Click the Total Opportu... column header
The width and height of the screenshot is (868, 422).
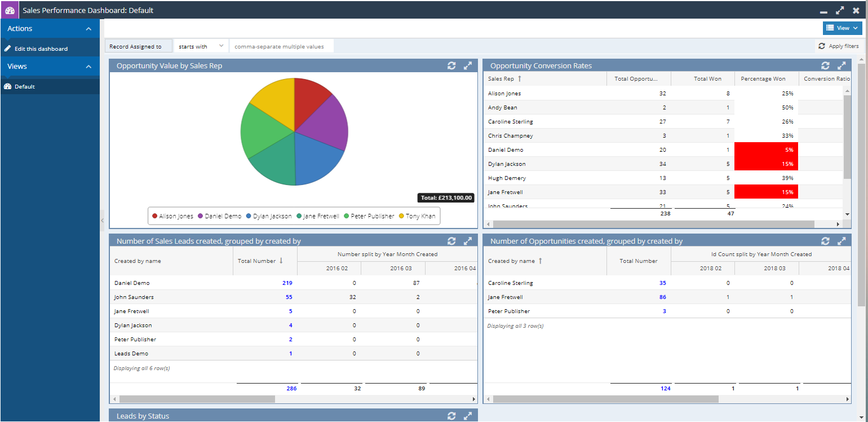click(x=639, y=79)
